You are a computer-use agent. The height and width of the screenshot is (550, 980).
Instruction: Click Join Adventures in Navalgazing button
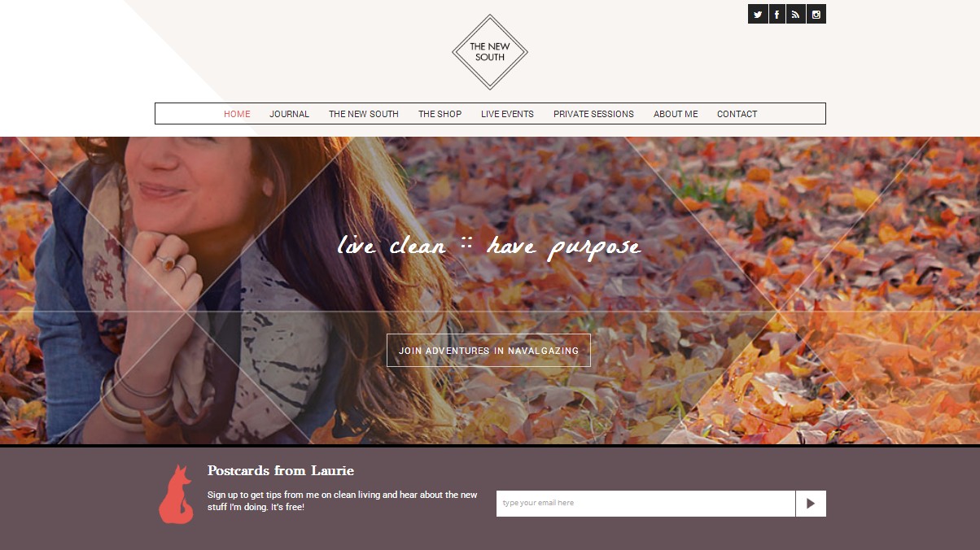tap(488, 351)
